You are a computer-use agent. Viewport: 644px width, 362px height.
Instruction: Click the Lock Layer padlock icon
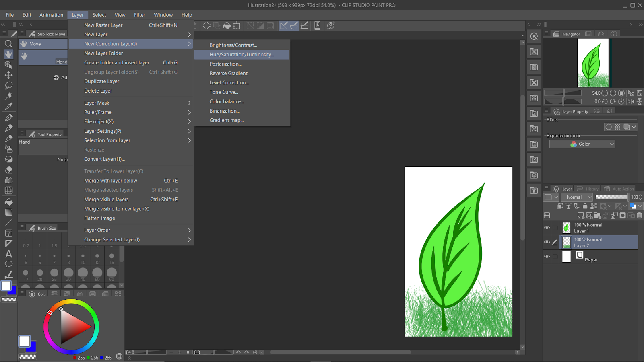click(x=585, y=206)
